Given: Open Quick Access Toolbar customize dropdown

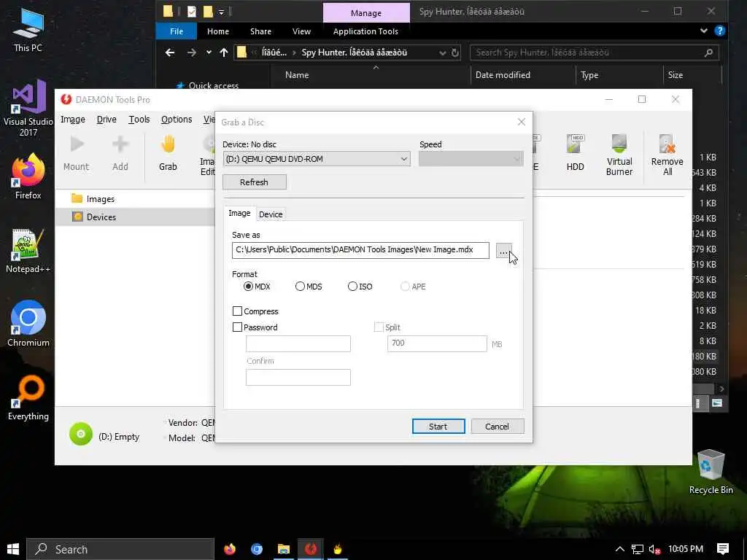Looking at the screenshot, I should coord(222,12).
